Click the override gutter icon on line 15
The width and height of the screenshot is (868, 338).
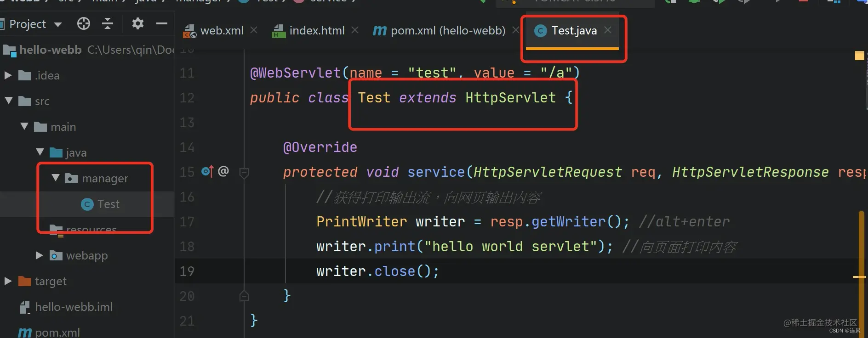coord(207,172)
